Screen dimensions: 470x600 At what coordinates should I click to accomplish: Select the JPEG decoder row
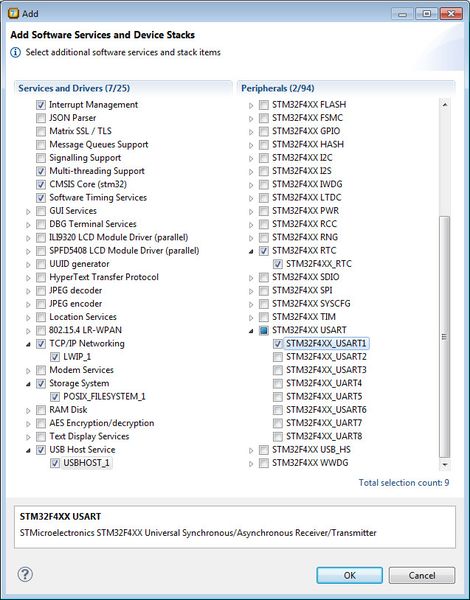pyautogui.click(x=75, y=290)
